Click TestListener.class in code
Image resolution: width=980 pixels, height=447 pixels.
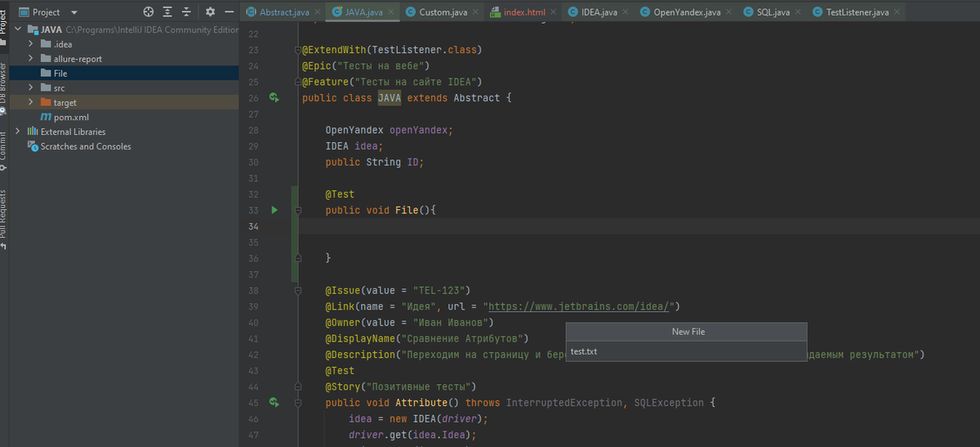point(423,50)
